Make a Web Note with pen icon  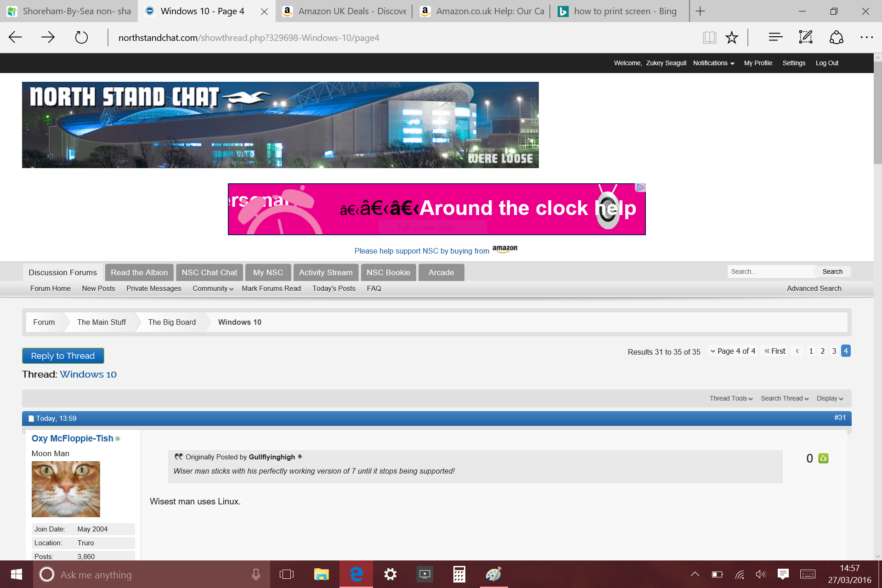point(806,37)
